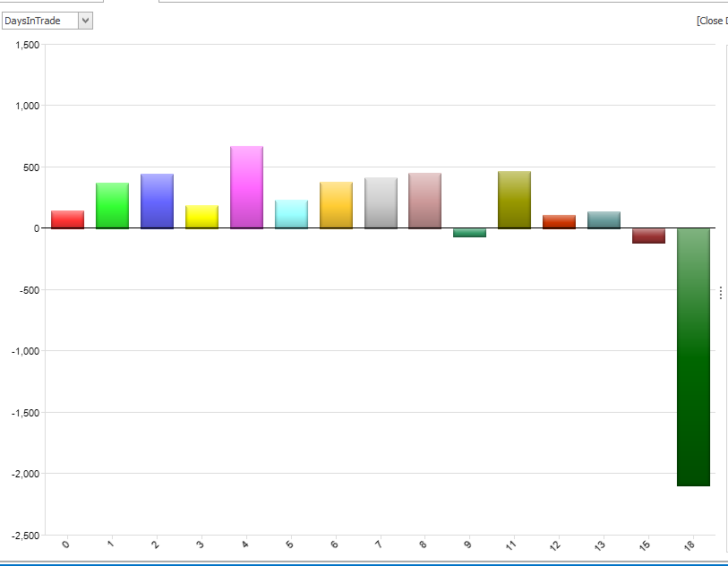Select the orange-red bar for day 12
The height and width of the screenshot is (566, 728).
559,221
